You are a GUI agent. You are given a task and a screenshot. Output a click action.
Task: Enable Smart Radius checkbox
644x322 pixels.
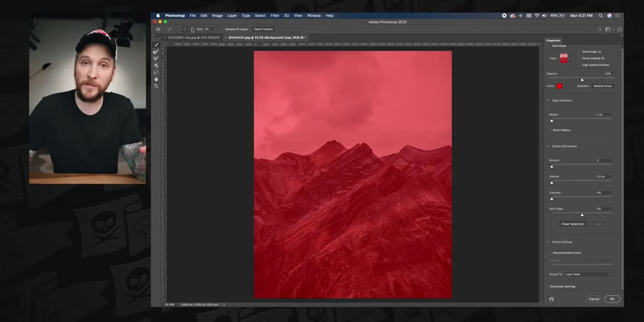[x=551, y=130]
